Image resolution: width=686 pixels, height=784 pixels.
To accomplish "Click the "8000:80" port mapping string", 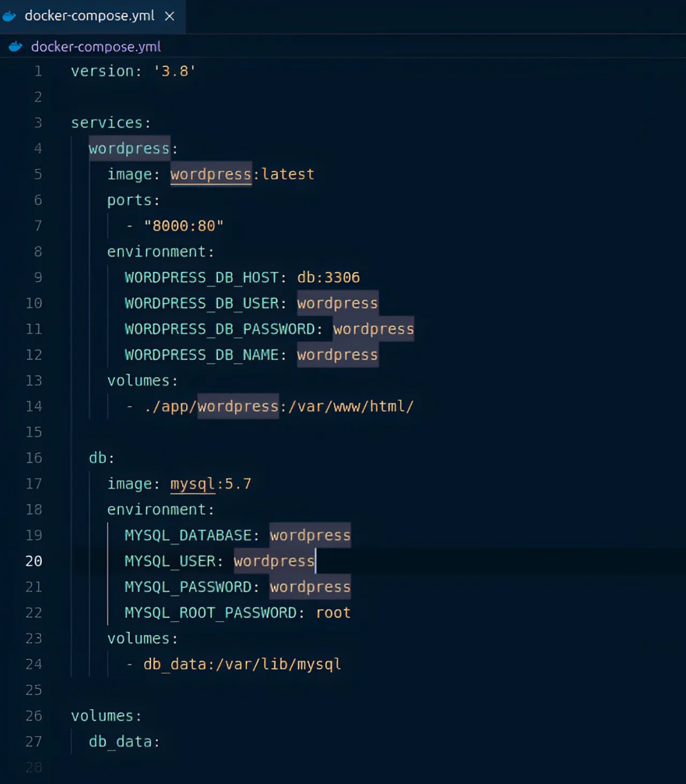I will point(185,226).
